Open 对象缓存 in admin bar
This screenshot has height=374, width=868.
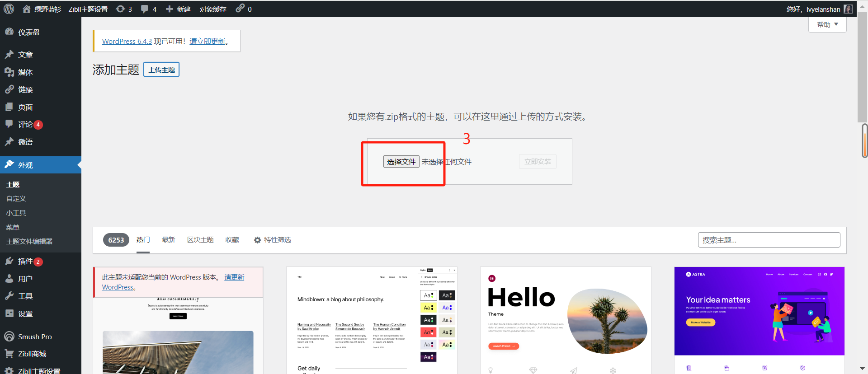(212, 9)
